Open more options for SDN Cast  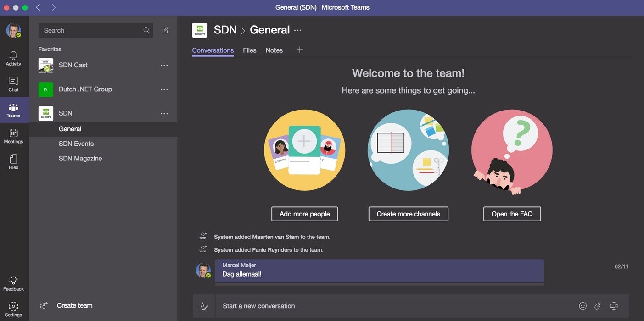pos(164,66)
